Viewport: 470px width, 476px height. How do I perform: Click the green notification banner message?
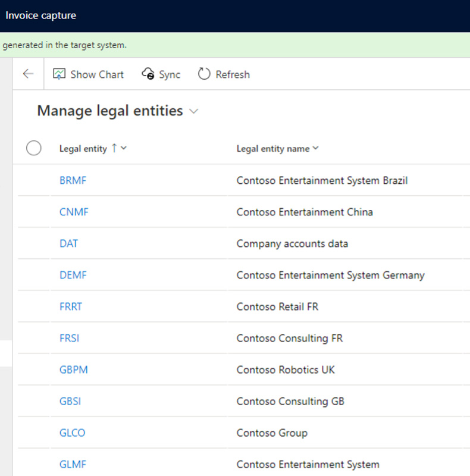pos(65,45)
